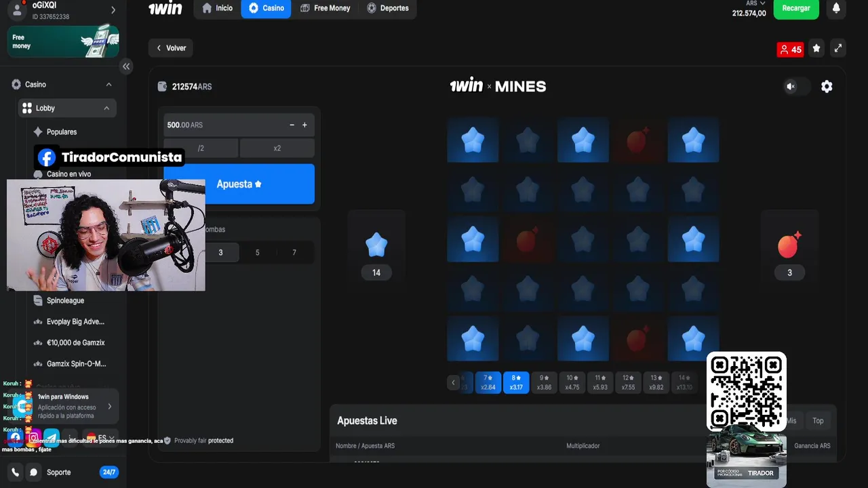This screenshot has width=868, height=488.
Task: Click the Casino chip icon in sidebar
Action: [x=16, y=85]
